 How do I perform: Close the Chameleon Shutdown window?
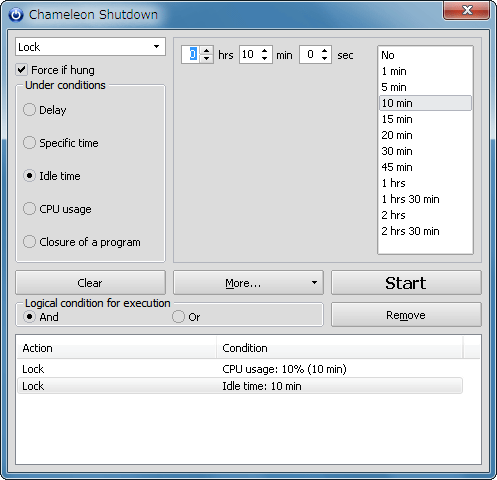pos(466,11)
